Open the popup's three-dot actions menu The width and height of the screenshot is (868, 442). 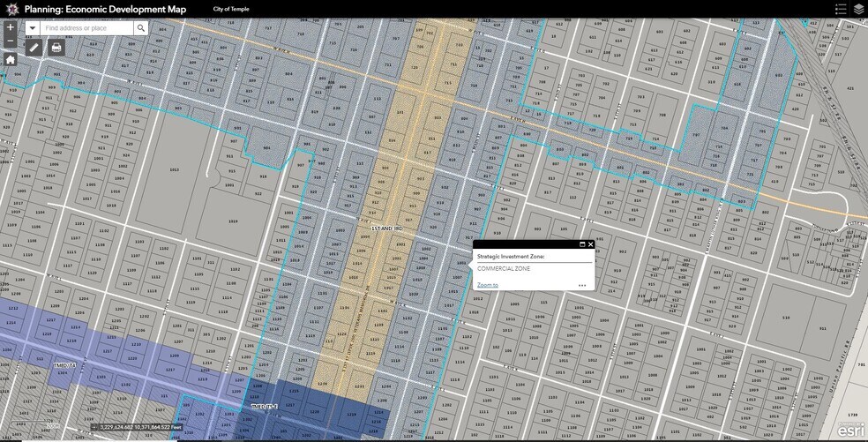click(582, 285)
